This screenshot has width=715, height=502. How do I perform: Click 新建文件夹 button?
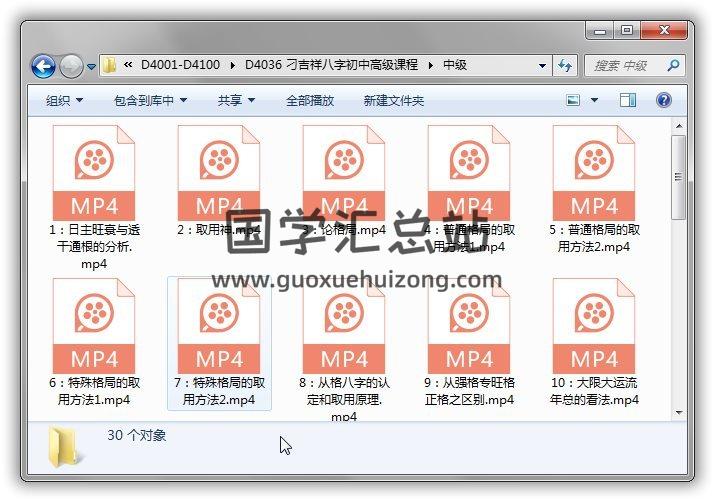tap(394, 100)
